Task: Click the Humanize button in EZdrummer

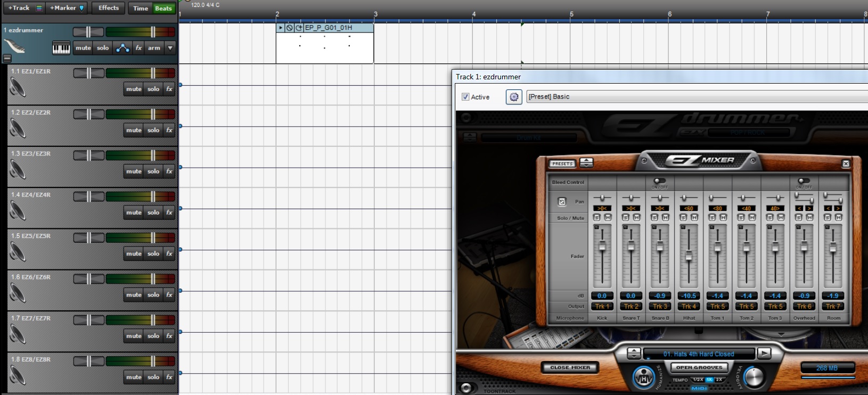Action: click(x=644, y=377)
